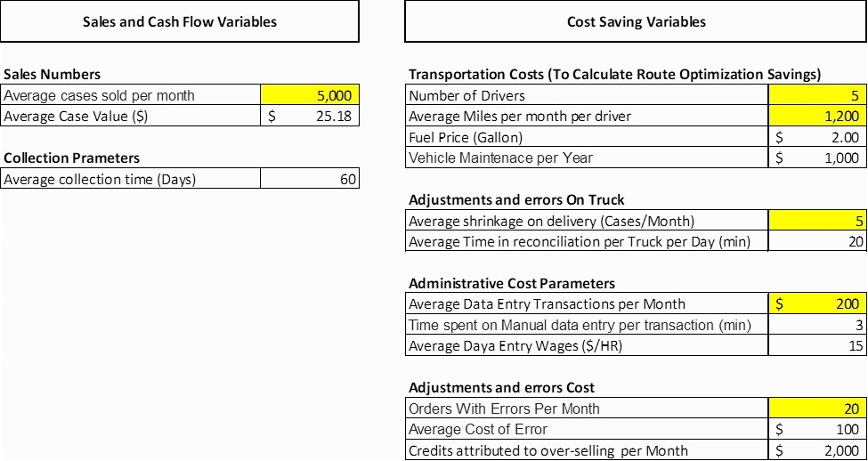Select the Data Entry Wages value cell
868x461 pixels.
tap(816, 345)
